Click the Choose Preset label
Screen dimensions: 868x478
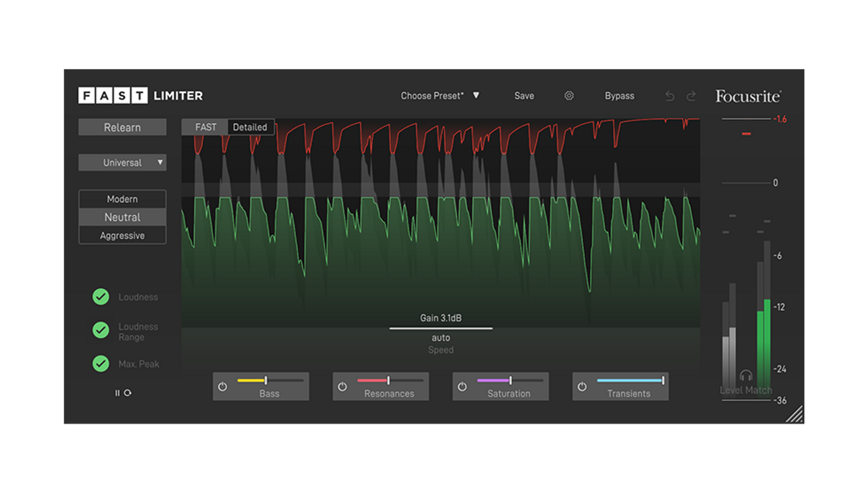(432, 96)
